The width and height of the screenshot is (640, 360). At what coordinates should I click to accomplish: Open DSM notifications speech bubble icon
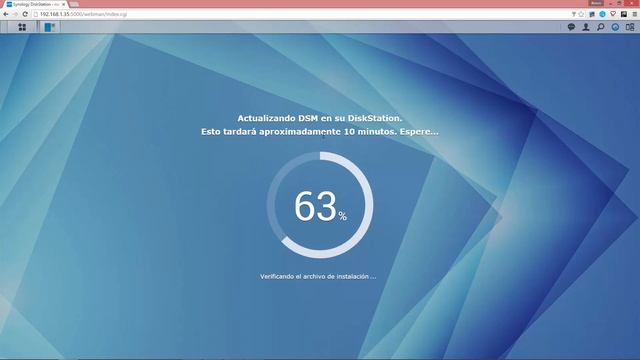(571, 27)
